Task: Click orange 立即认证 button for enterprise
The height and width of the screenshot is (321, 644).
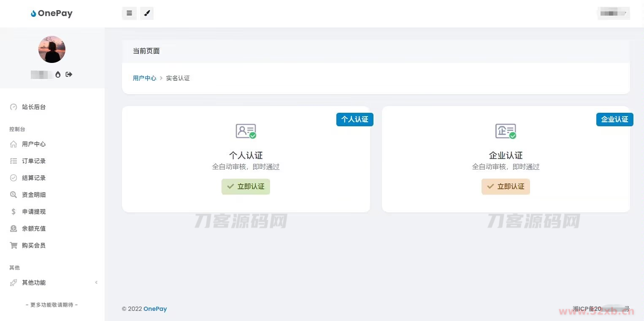Action: tap(506, 186)
